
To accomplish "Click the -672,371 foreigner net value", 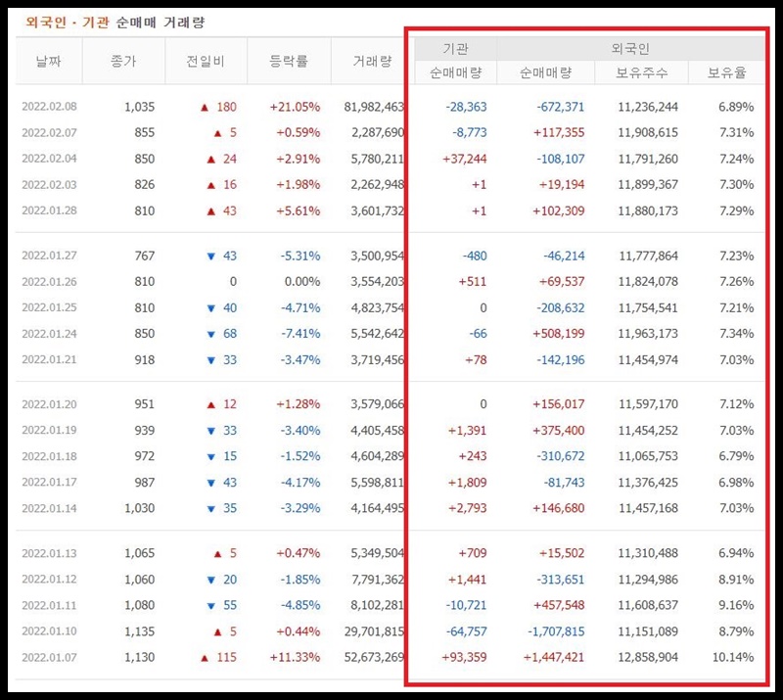I will tap(560, 107).
